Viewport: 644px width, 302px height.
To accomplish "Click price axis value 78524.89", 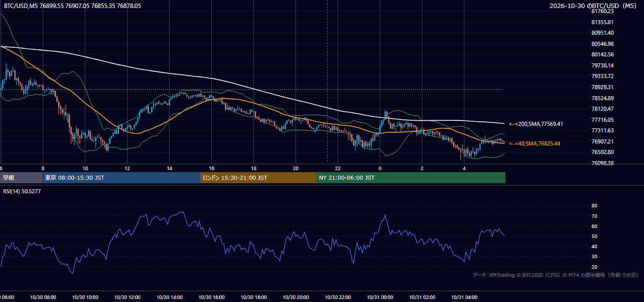I will coord(602,98).
